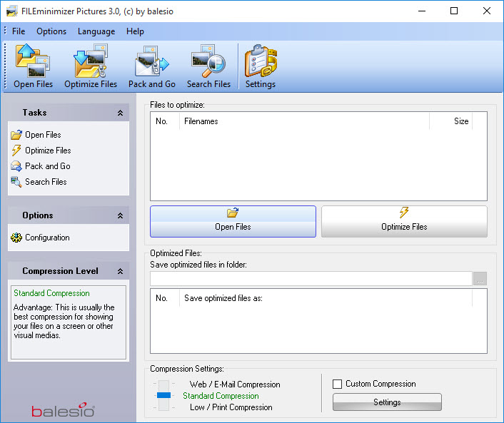This screenshot has width=504, height=423.
Task: Click the Optimize Files lightning icon in Tasks
Action: pyautogui.click(x=16, y=151)
